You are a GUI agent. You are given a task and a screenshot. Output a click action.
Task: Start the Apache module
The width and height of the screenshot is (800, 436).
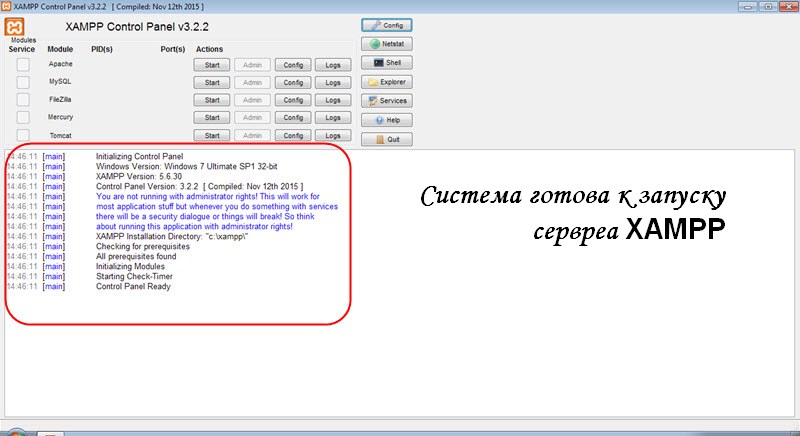pos(212,65)
